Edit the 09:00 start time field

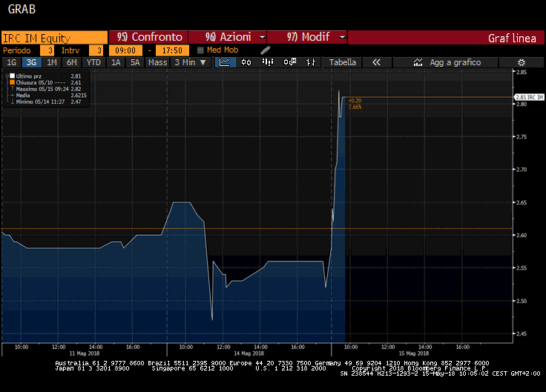(125, 50)
